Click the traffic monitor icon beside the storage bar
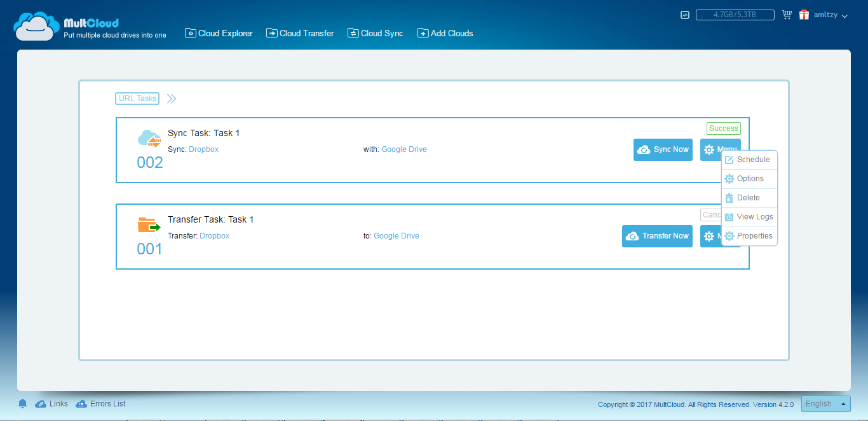 [685, 15]
